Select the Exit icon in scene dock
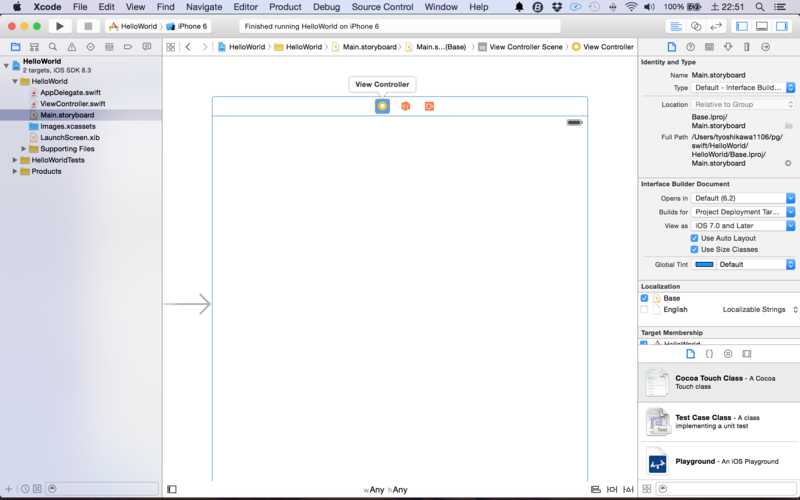800x500 pixels. coord(429,106)
